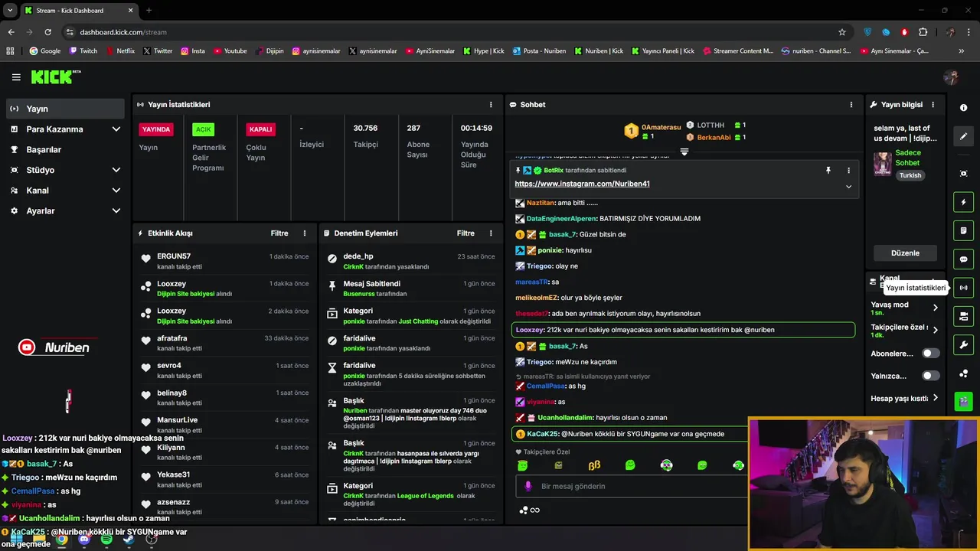Click the green clapperboard icon in the right rail
Viewport: 980px width, 551px height.
pos(963,400)
